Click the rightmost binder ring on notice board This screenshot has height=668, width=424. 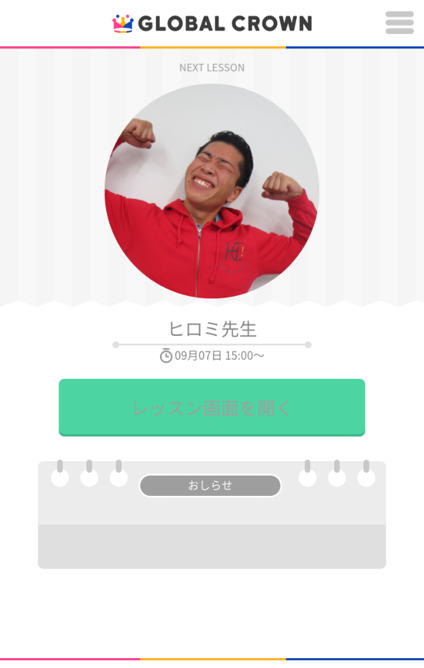[x=366, y=473]
